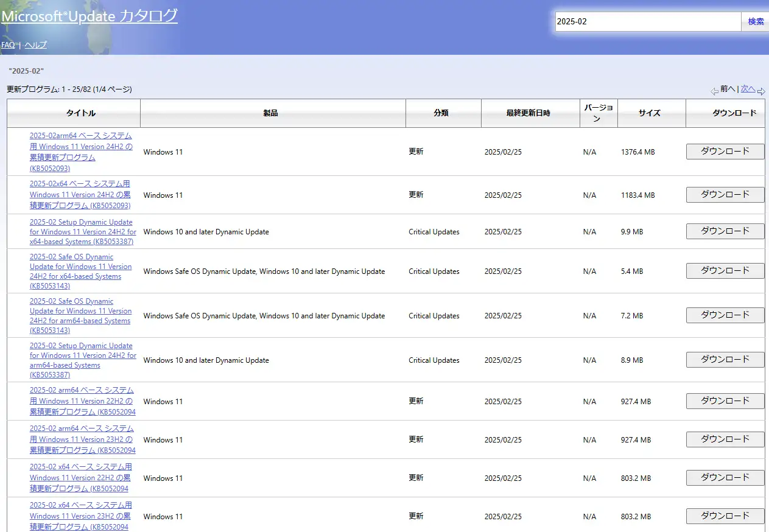Download the 9.9 MB Setup Dynamic Update
The width and height of the screenshot is (769, 532).
[x=725, y=231]
